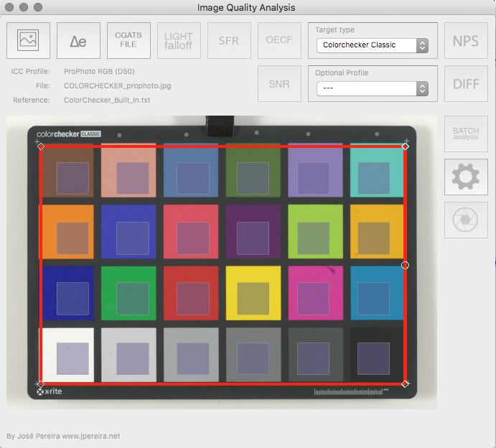Grab the circular handle on frame's right edge
Image resolution: width=496 pixels, height=448 pixels.
point(405,265)
